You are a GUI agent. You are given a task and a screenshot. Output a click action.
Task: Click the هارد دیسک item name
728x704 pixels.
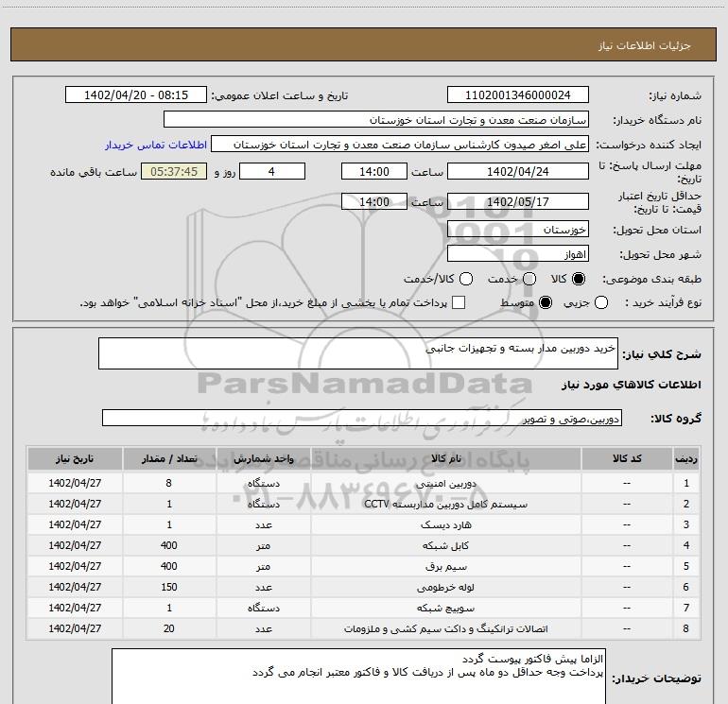pyautogui.click(x=445, y=524)
